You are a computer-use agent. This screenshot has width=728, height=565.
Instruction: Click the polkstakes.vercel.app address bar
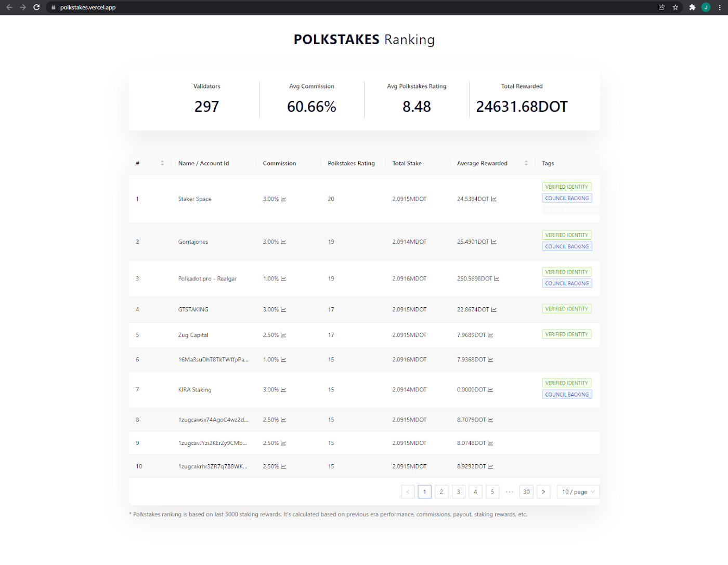(354, 7)
